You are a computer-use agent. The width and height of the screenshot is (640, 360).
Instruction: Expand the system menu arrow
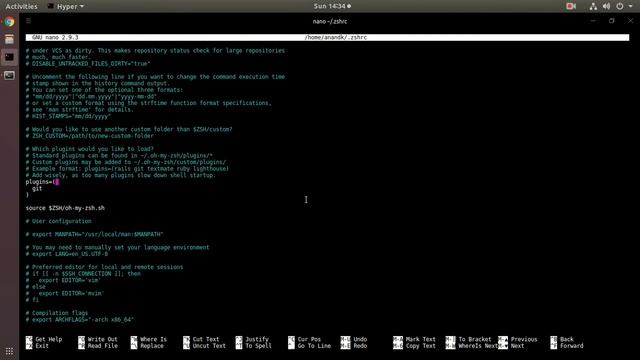631,6
